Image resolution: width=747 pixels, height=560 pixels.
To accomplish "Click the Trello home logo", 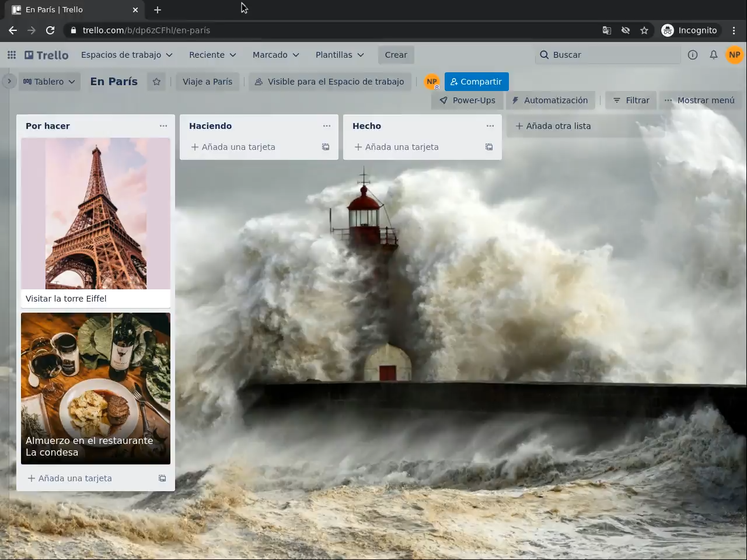I will tap(47, 55).
